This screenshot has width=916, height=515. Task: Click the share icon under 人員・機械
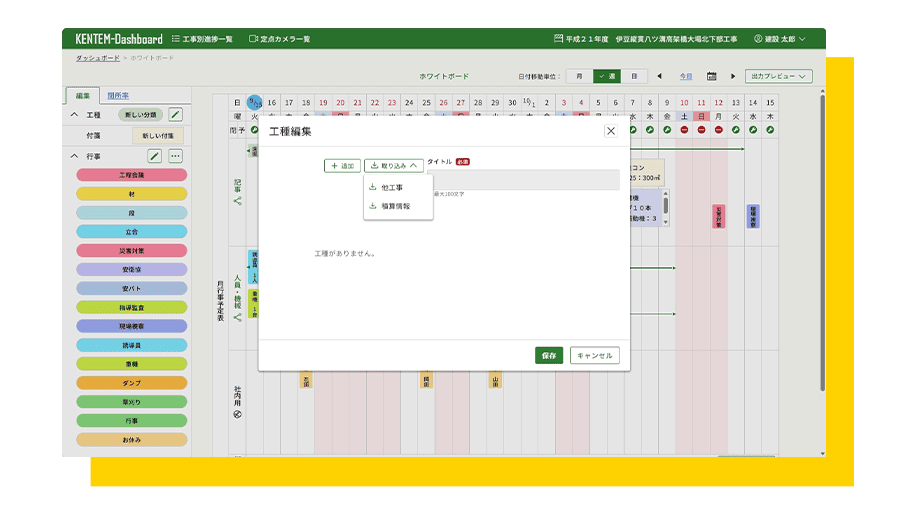pyautogui.click(x=237, y=317)
